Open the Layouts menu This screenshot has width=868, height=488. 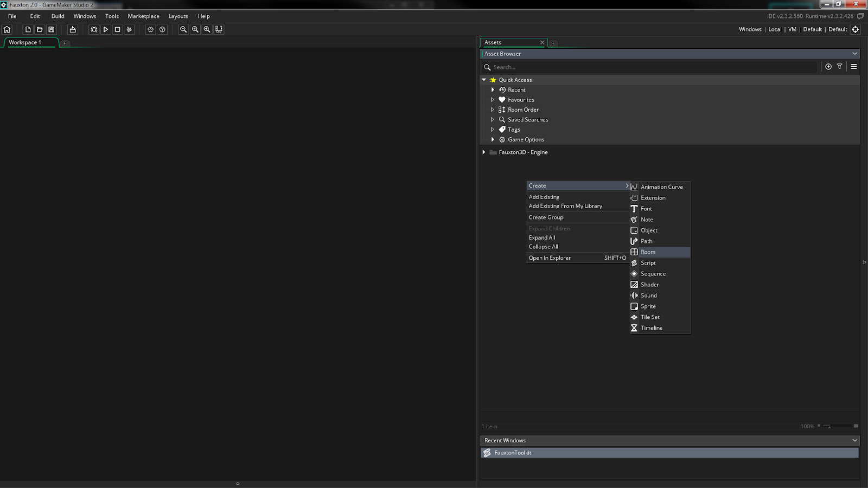178,16
